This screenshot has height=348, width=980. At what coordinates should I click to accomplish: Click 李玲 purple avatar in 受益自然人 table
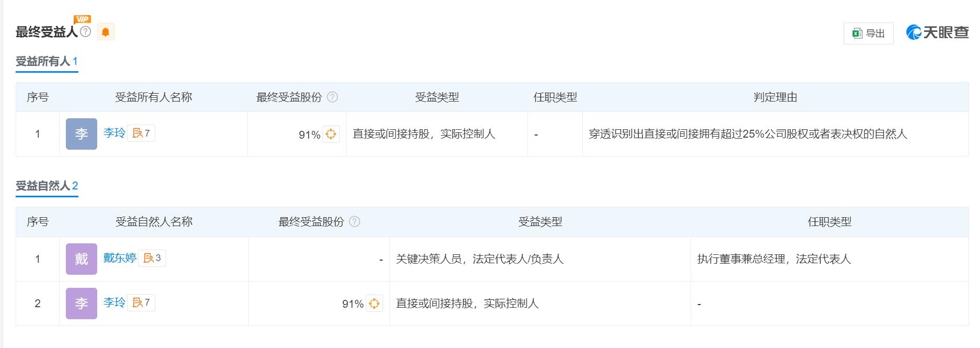point(82,304)
